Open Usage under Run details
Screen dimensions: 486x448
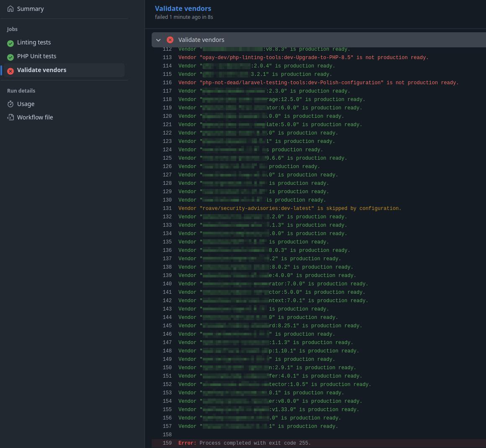pos(26,104)
